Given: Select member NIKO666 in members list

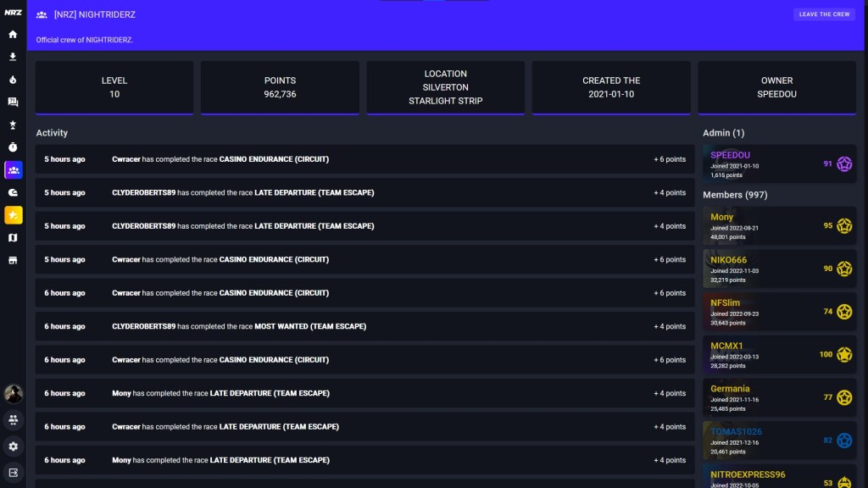Looking at the screenshot, I should click(x=779, y=269).
